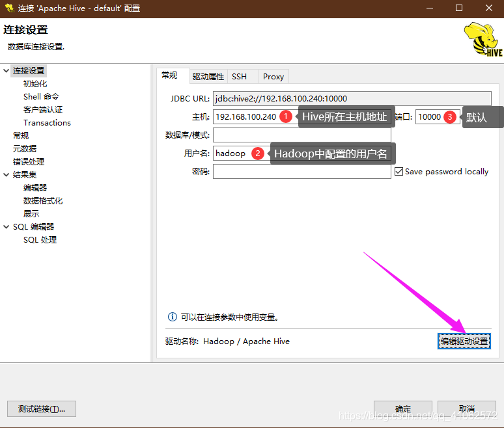
Task: Click the JDBC URL field
Action: coord(352,99)
